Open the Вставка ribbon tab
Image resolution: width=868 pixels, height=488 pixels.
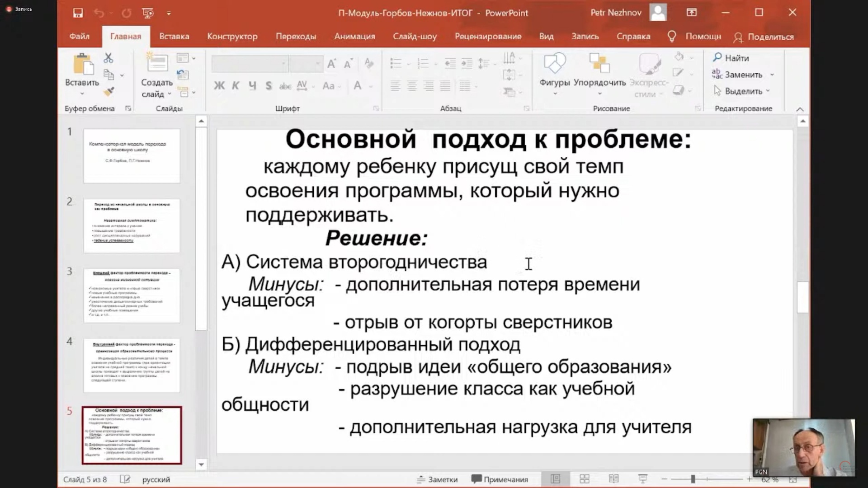tap(174, 37)
